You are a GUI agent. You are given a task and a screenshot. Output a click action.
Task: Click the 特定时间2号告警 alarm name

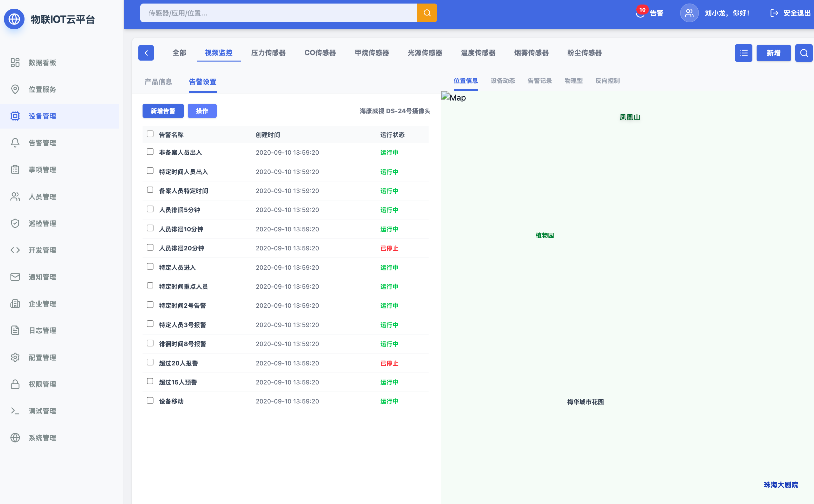tap(183, 306)
